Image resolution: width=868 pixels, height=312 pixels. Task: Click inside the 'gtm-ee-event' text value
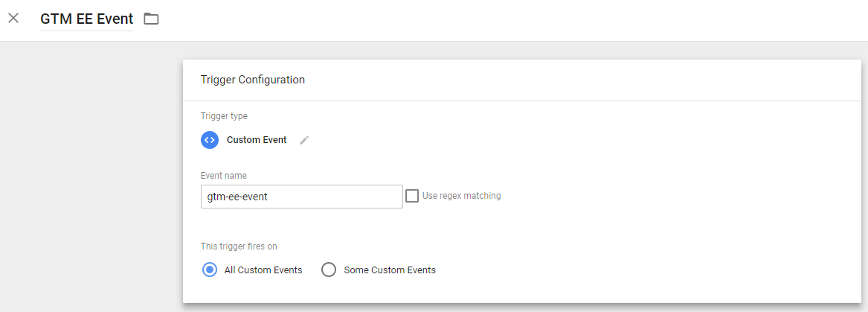click(238, 197)
